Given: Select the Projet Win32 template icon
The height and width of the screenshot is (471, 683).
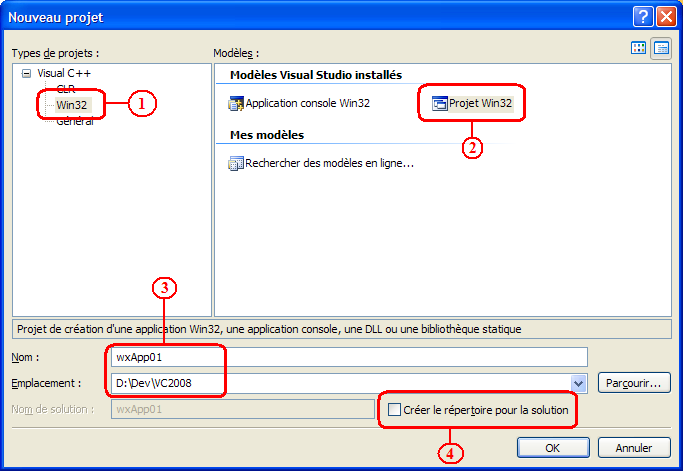Looking at the screenshot, I should pos(440,104).
